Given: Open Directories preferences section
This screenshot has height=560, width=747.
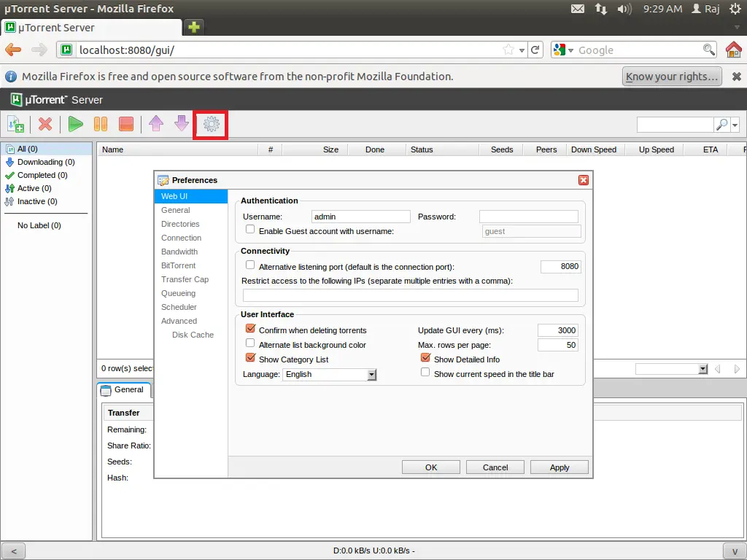Looking at the screenshot, I should [x=191, y=224].
